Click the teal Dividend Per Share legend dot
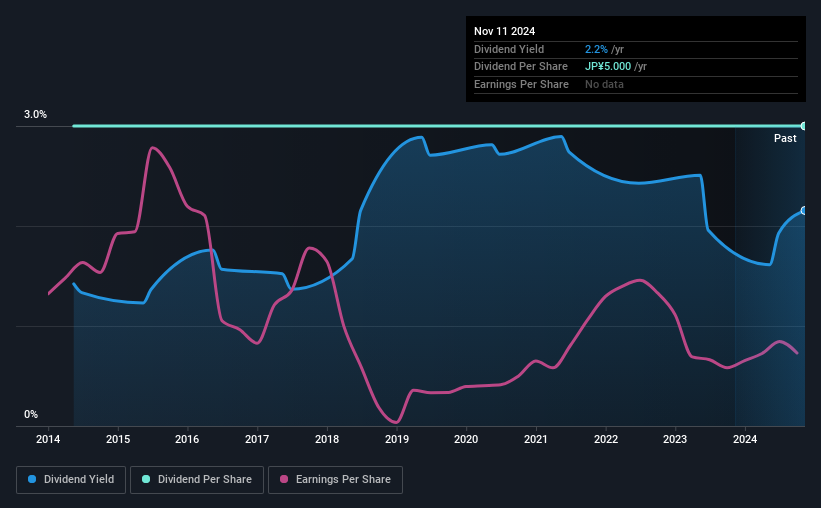 pyautogui.click(x=146, y=479)
